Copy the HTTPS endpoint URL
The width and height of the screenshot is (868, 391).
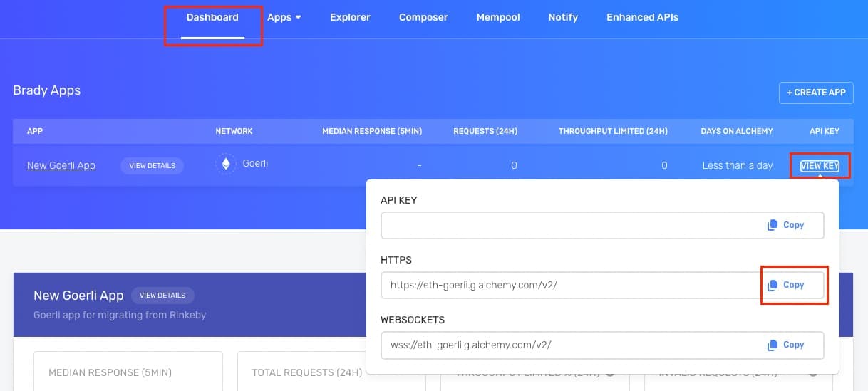[x=786, y=285]
